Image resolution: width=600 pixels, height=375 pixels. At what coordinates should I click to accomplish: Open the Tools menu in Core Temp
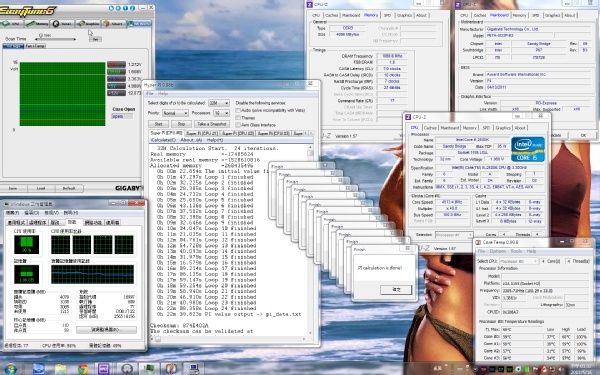[516, 251]
